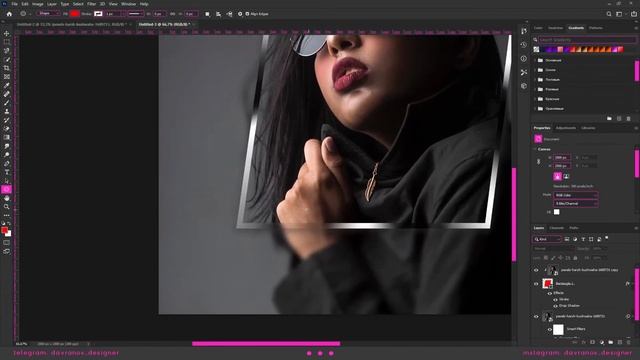Click the Search Gradients field
This screenshot has height=360, width=640.
[587, 40]
